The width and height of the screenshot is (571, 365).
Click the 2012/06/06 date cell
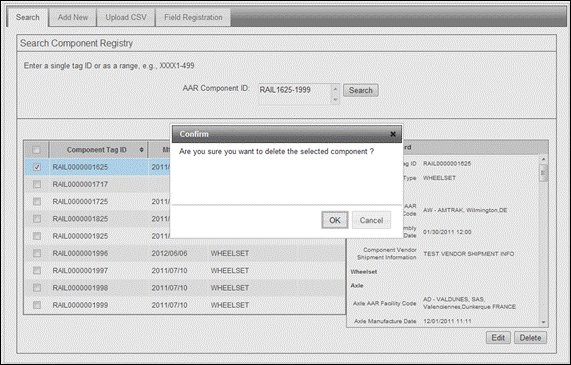pos(169,253)
